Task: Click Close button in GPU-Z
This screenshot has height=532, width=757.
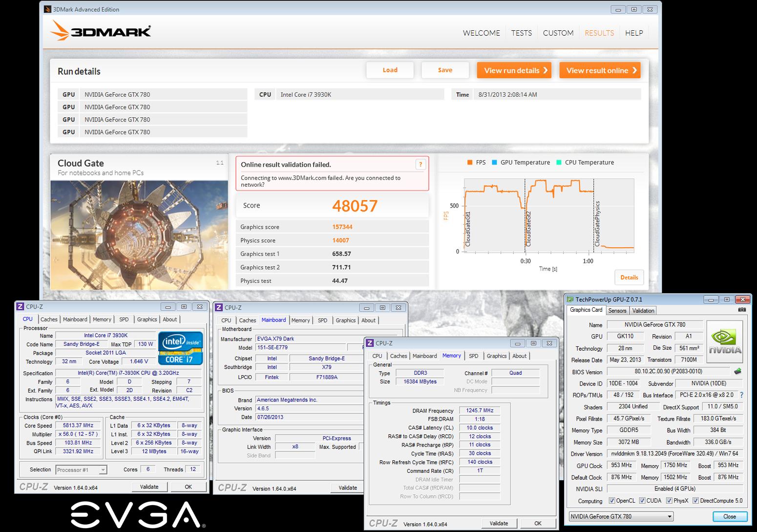Action: tap(730, 516)
